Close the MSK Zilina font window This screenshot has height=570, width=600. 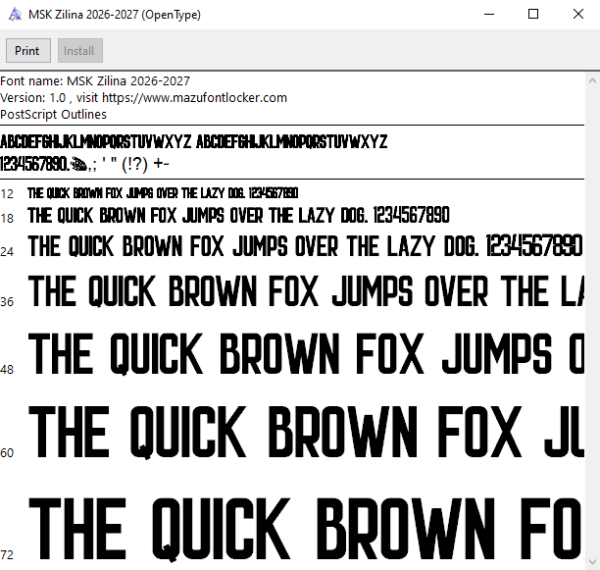[x=578, y=15]
